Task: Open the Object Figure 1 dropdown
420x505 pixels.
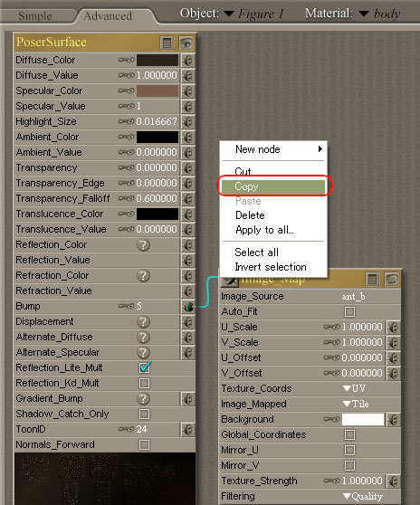Action: pos(254,14)
